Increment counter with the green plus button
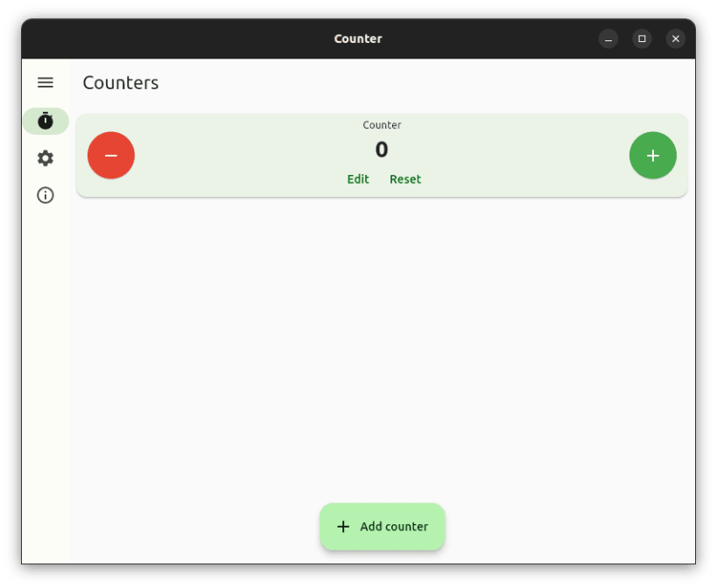717x588 pixels. (653, 156)
